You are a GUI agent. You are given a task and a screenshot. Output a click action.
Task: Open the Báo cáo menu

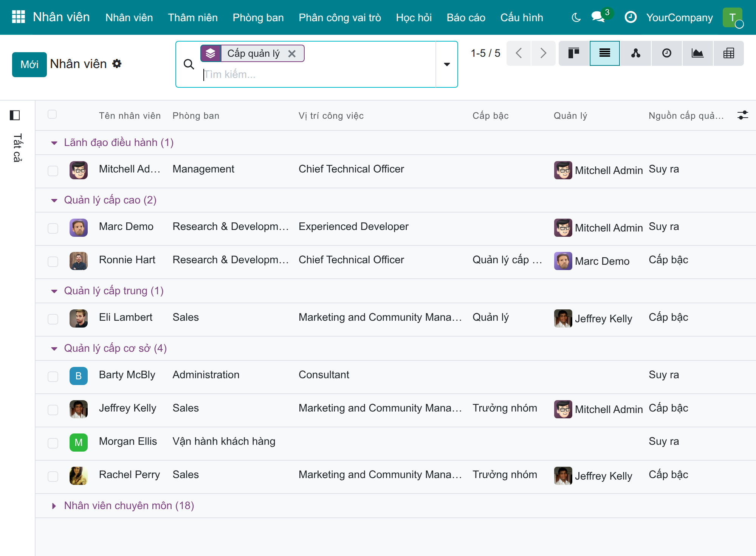point(466,17)
